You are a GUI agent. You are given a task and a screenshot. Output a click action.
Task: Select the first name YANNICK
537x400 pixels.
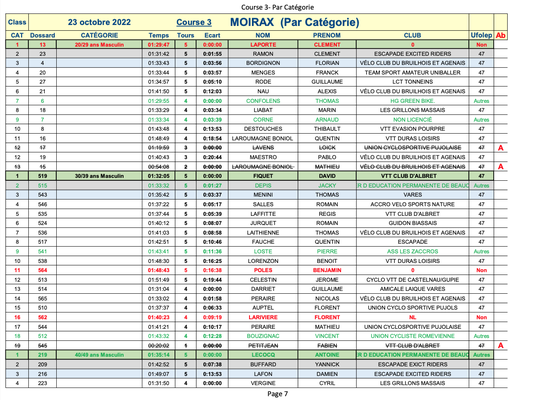[x=327, y=364]
